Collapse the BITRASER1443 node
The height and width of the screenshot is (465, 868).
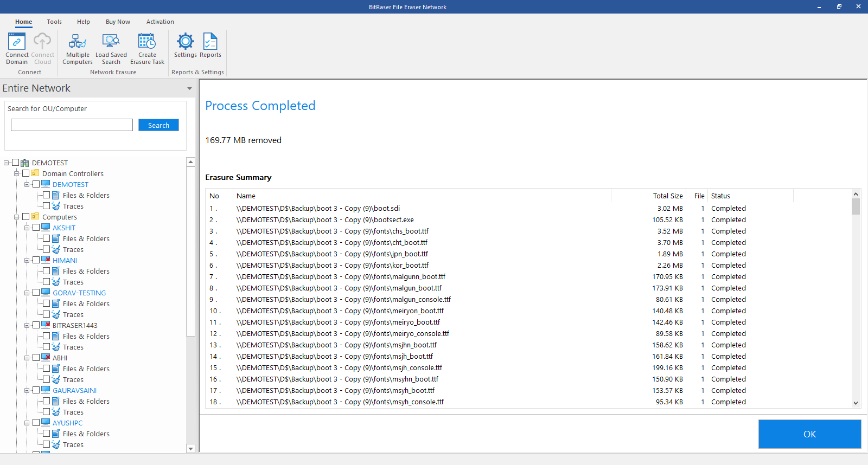click(x=27, y=325)
